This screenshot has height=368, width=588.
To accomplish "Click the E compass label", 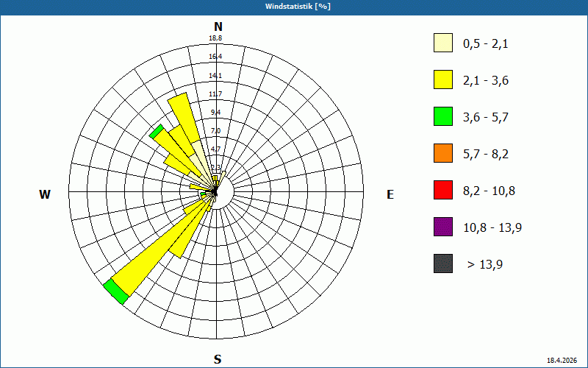I will point(390,194).
